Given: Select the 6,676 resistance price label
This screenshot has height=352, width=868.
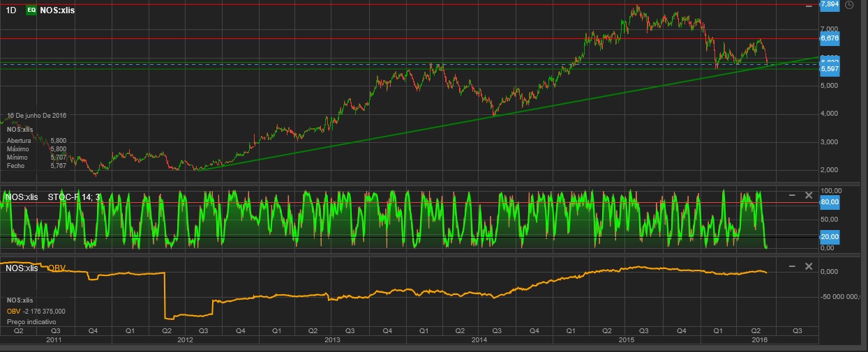Looking at the screenshot, I should pyautogui.click(x=829, y=38).
